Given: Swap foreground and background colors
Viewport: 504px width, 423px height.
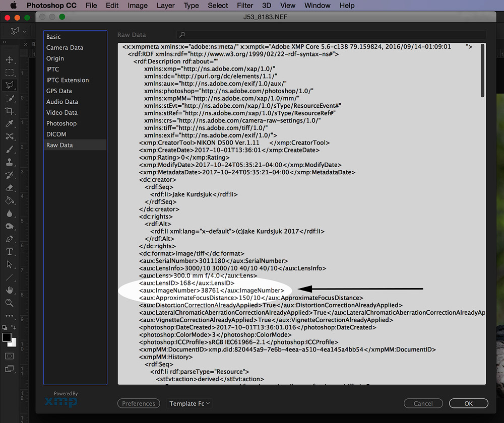Looking at the screenshot, I should pyautogui.click(x=14, y=328).
